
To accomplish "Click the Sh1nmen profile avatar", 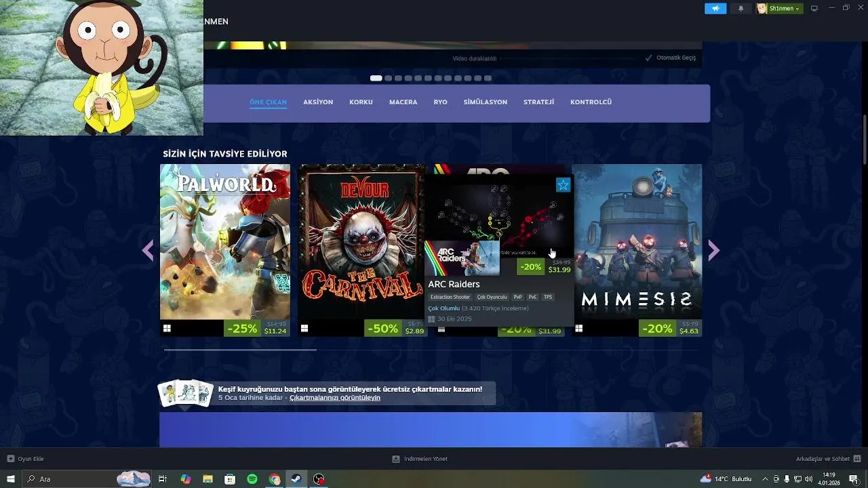I will (x=762, y=8).
